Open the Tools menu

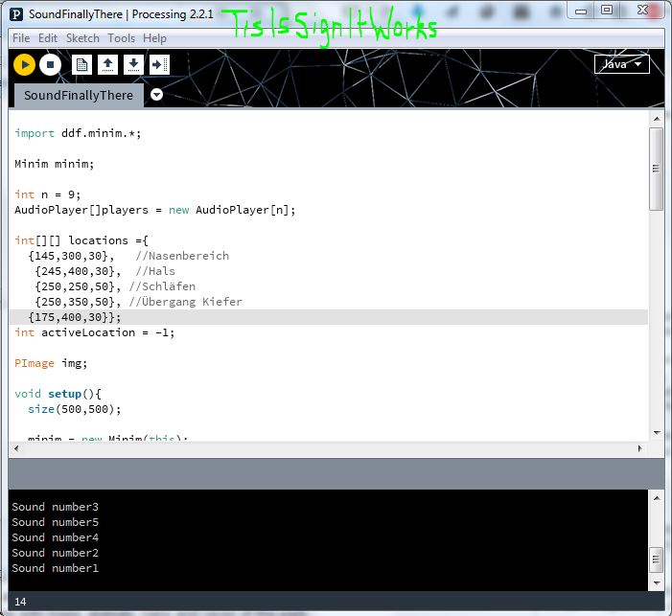[121, 38]
